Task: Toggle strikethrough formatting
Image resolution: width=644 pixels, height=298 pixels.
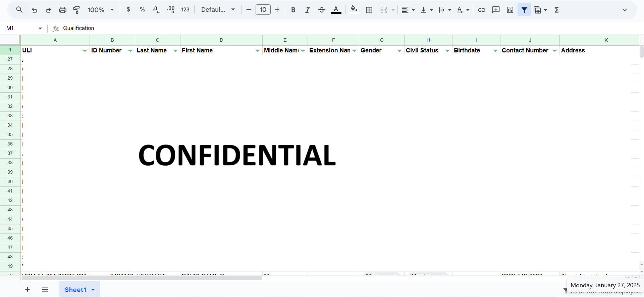Action: (321, 10)
